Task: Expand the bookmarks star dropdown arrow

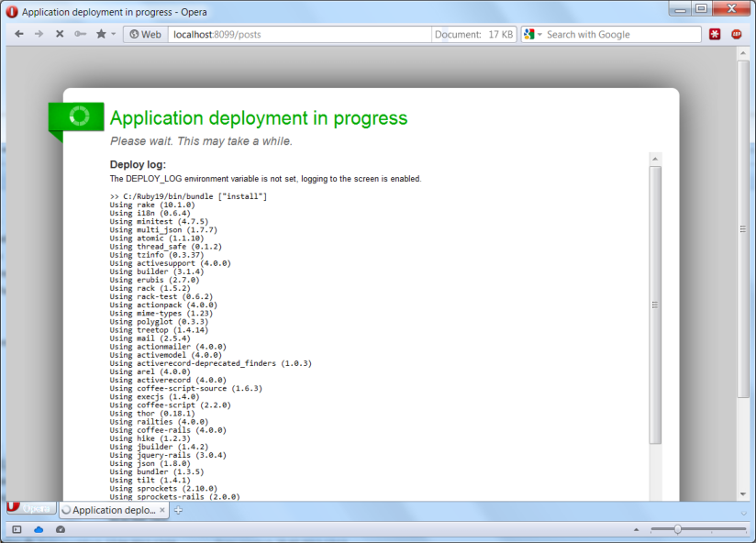Action: [x=114, y=34]
